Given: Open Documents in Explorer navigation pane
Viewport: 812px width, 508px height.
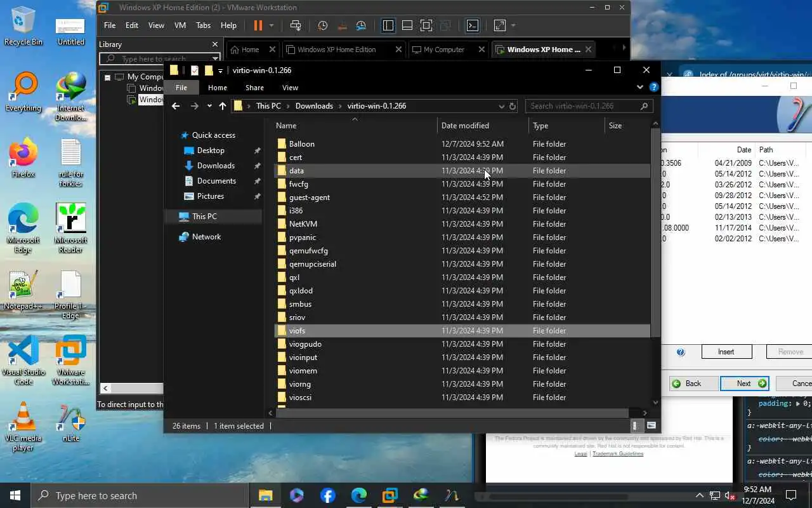Looking at the screenshot, I should pyautogui.click(x=216, y=181).
